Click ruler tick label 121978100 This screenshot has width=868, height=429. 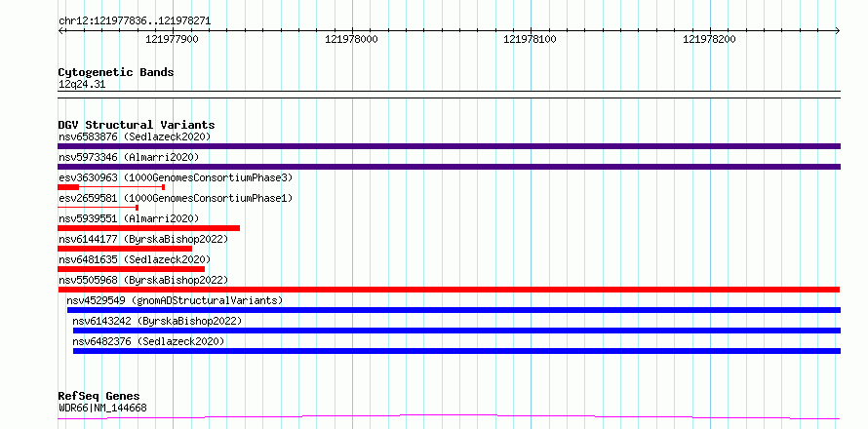click(531, 39)
